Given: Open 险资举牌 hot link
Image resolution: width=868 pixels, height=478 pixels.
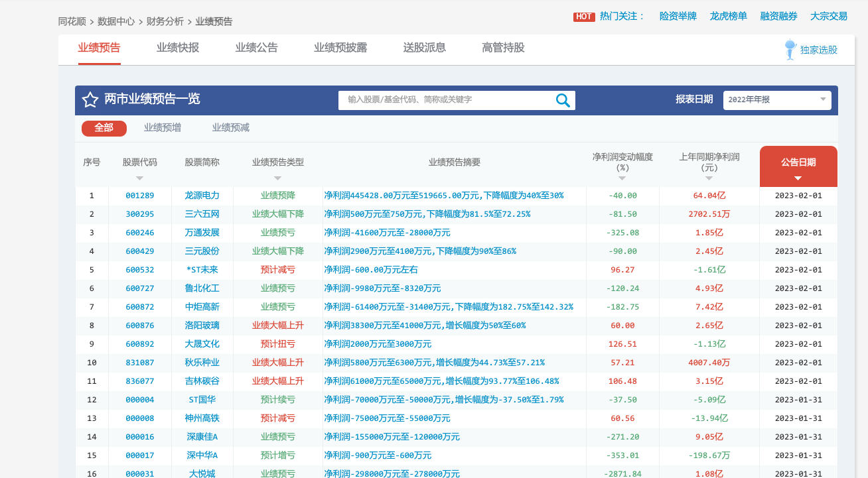Looking at the screenshot, I should (678, 16).
